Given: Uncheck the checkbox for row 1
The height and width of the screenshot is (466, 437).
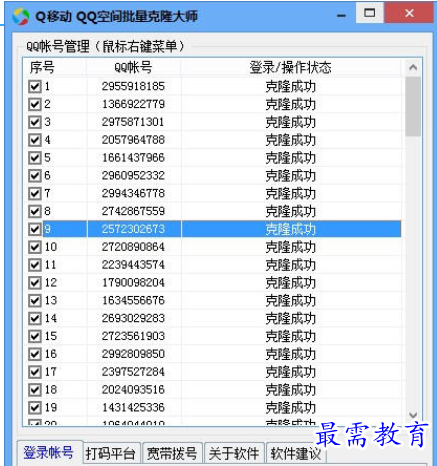Looking at the screenshot, I should click(x=35, y=86).
